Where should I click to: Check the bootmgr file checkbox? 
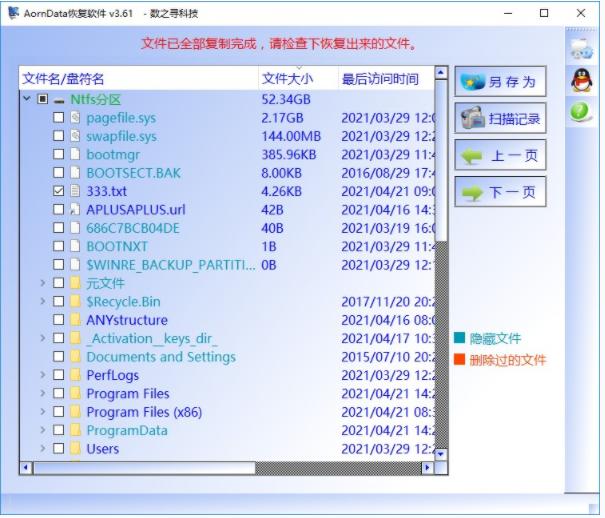tap(58, 155)
